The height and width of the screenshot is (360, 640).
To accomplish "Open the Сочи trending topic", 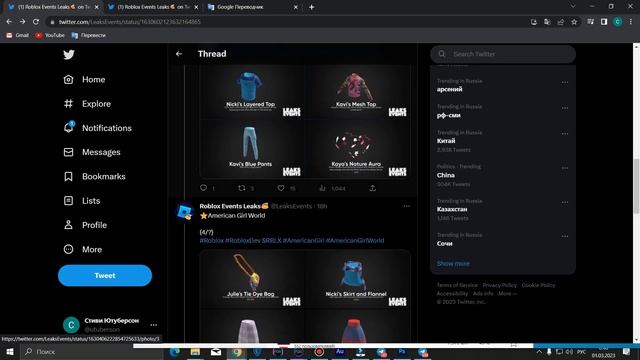I will point(444,244).
